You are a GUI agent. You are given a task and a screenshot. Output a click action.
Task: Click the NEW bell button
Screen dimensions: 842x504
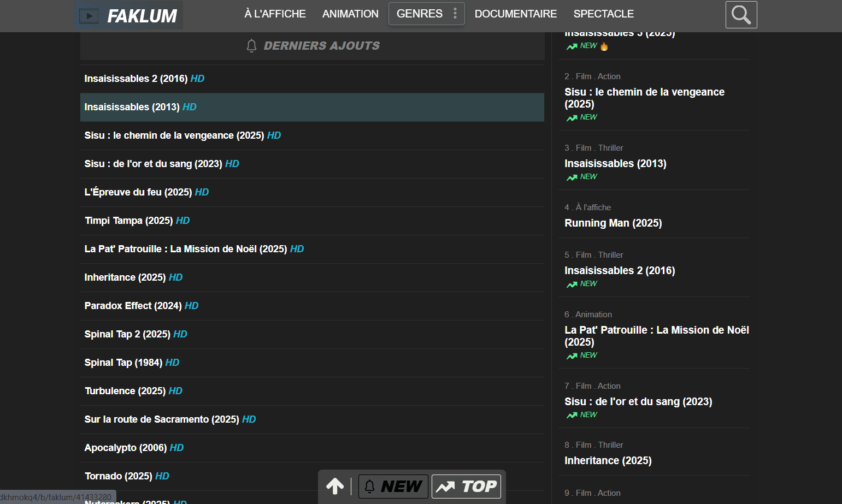pyautogui.click(x=393, y=486)
